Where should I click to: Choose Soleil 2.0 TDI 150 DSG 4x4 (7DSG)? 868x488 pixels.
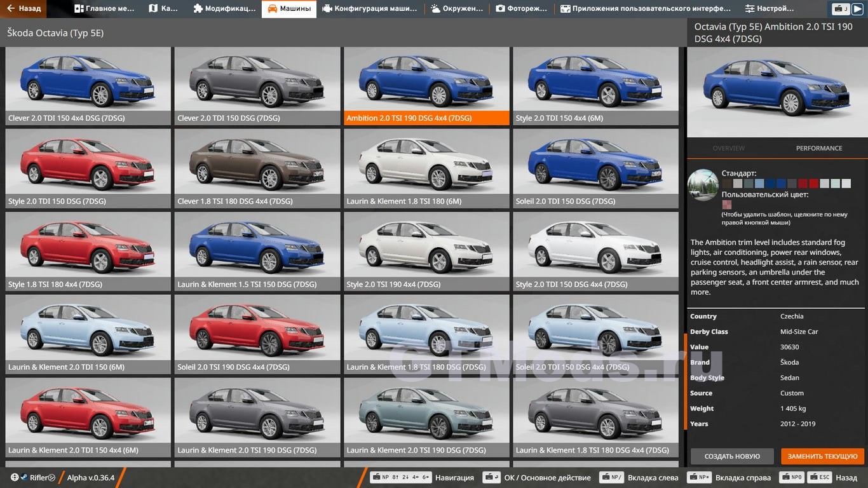pos(596,335)
